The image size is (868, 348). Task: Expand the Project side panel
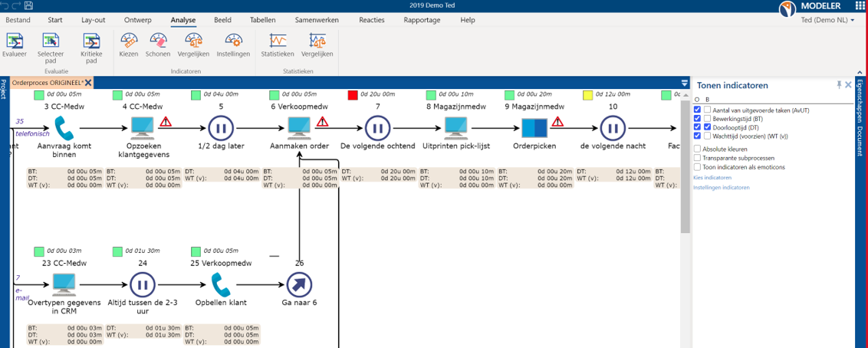click(4, 88)
